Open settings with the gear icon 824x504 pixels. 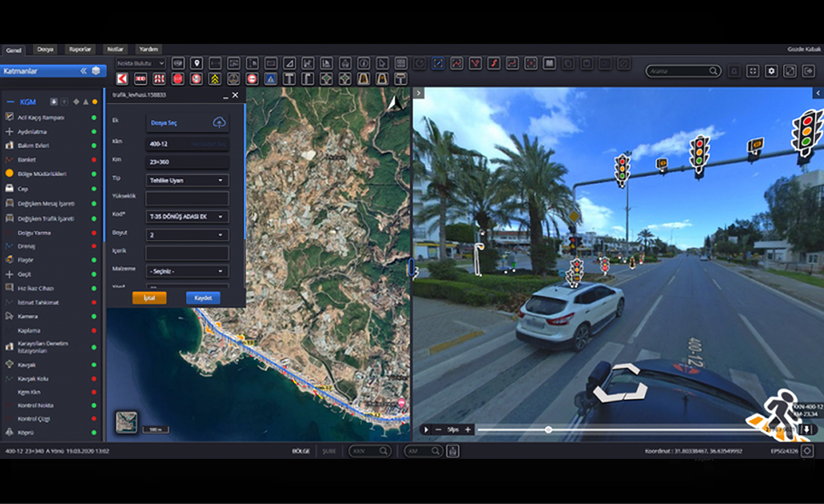tap(771, 71)
